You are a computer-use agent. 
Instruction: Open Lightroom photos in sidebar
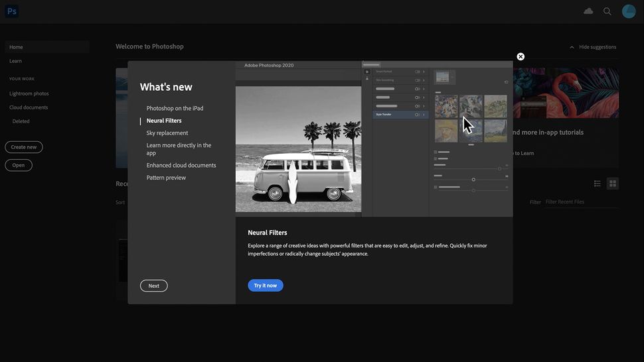29,93
